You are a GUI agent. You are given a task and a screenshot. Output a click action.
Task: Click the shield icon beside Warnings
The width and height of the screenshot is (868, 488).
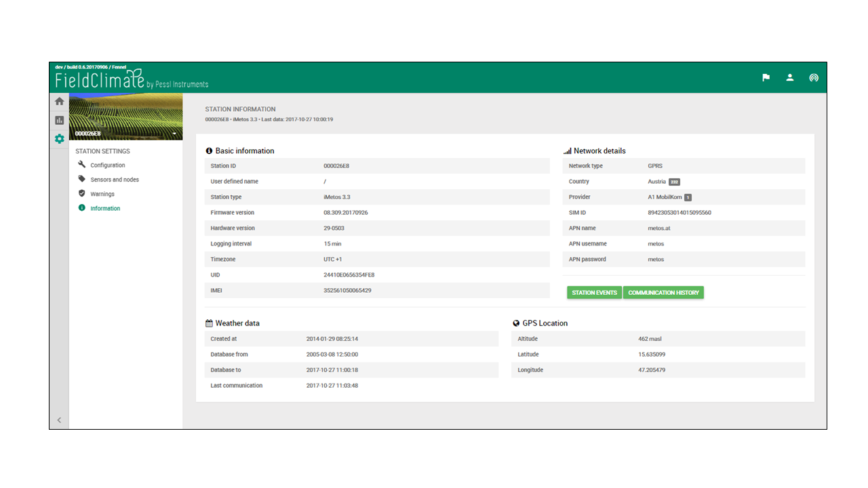pos(82,193)
